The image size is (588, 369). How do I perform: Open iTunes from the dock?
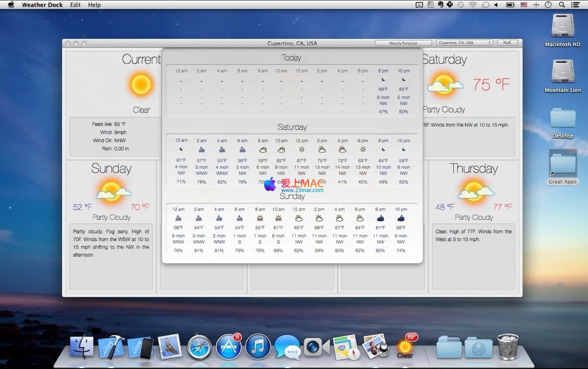coord(258,347)
